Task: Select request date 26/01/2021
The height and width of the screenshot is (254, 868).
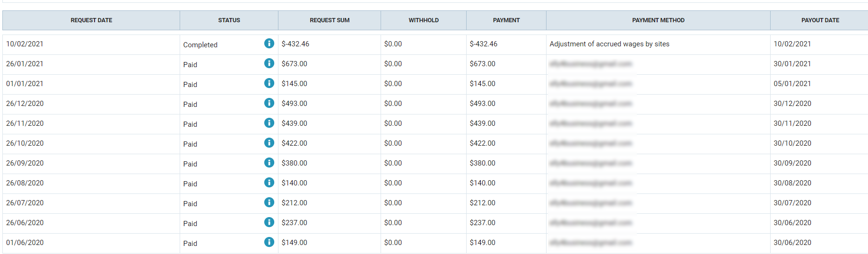Action: pyautogui.click(x=25, y=64)
